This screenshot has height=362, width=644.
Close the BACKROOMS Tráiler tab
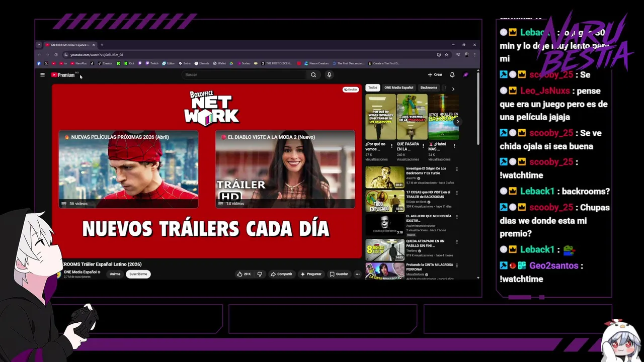tap(94, 45)
